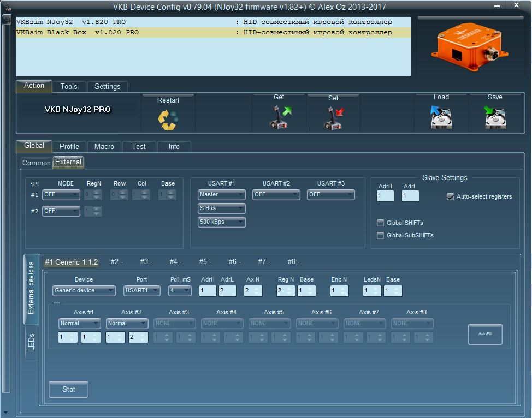Open the Poll, mS dropdown
532x418 pixels.
[180, 290]
